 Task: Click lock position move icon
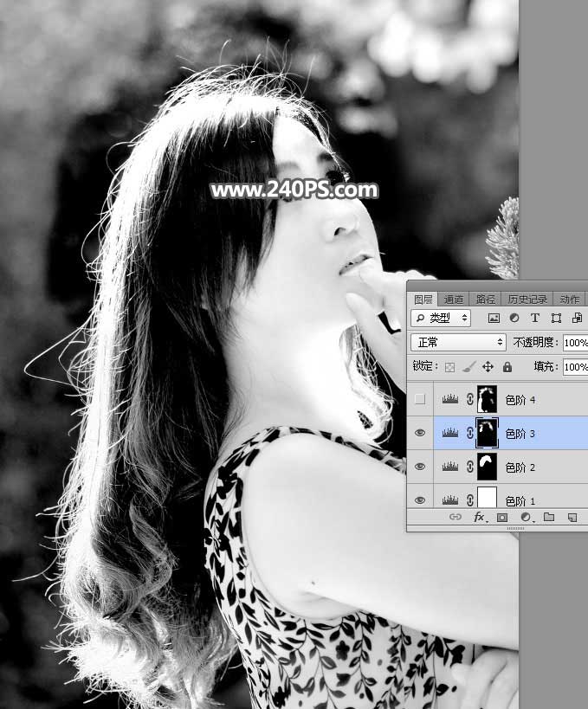point(488,367)
